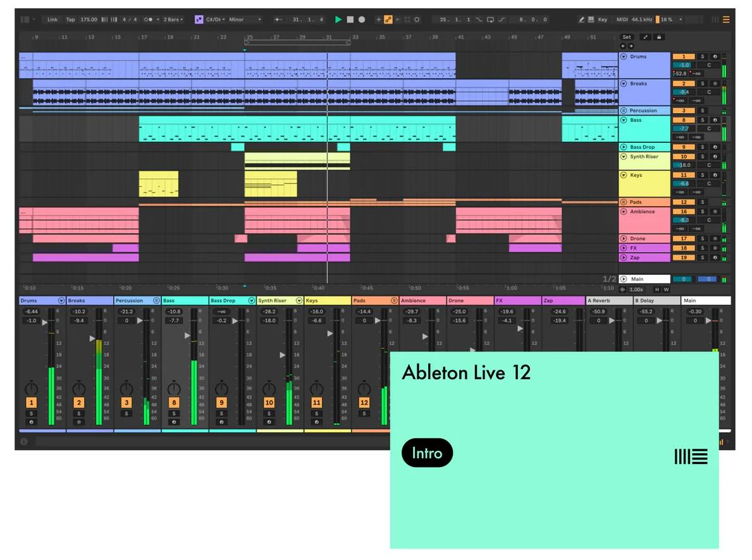Click the Punch-In switch icon

pyautogui.click(x=479, y=20)
